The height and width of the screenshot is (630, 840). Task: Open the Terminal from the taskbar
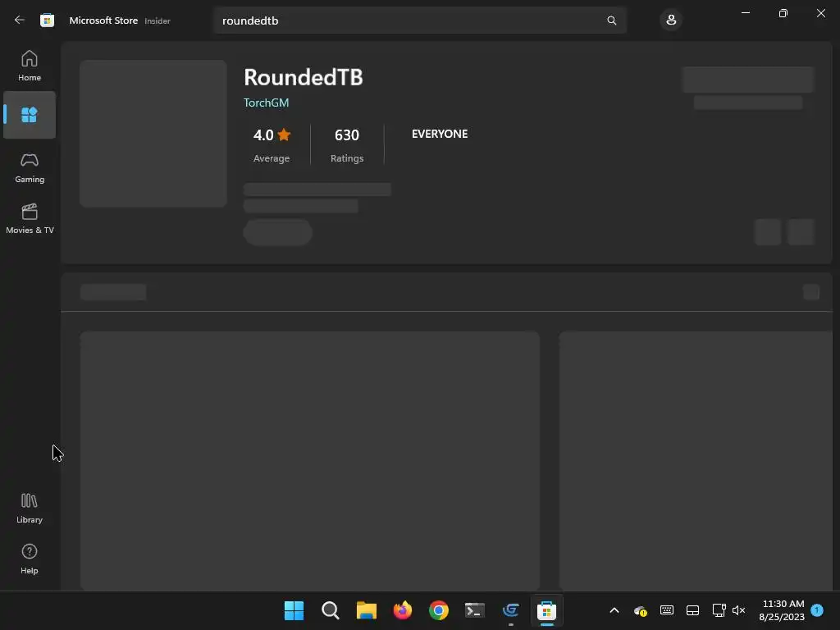[x=475, y=610]
